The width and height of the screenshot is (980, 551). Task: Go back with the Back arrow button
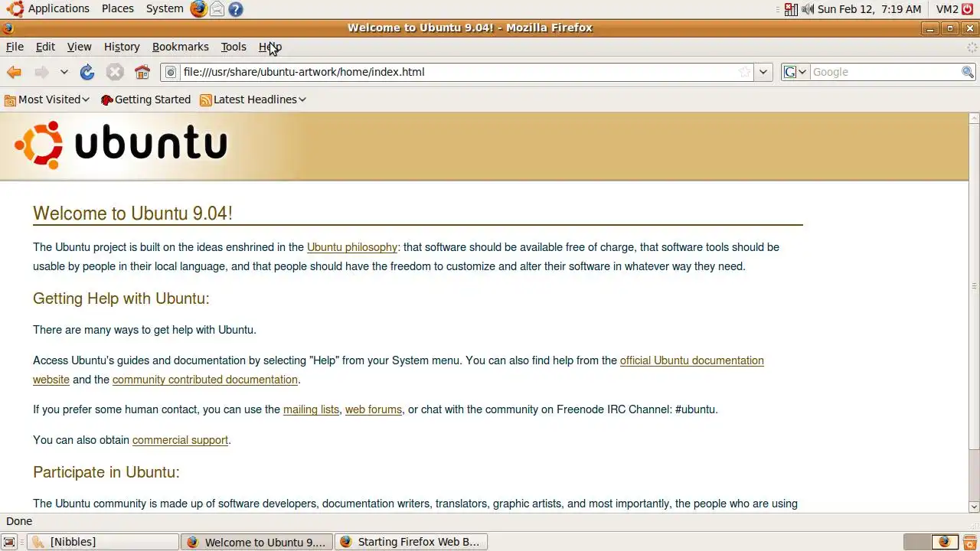14,72
